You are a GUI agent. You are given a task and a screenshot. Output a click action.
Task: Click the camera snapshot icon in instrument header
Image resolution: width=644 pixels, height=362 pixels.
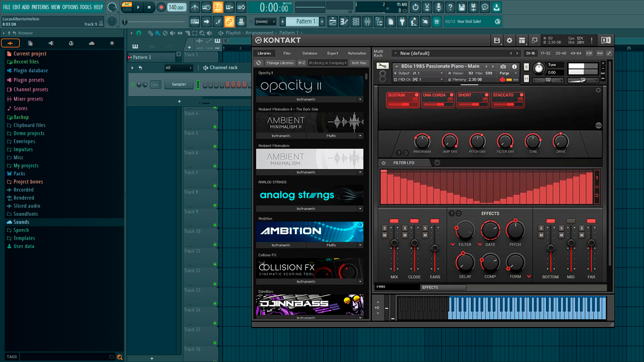click(x=503, y=66)
